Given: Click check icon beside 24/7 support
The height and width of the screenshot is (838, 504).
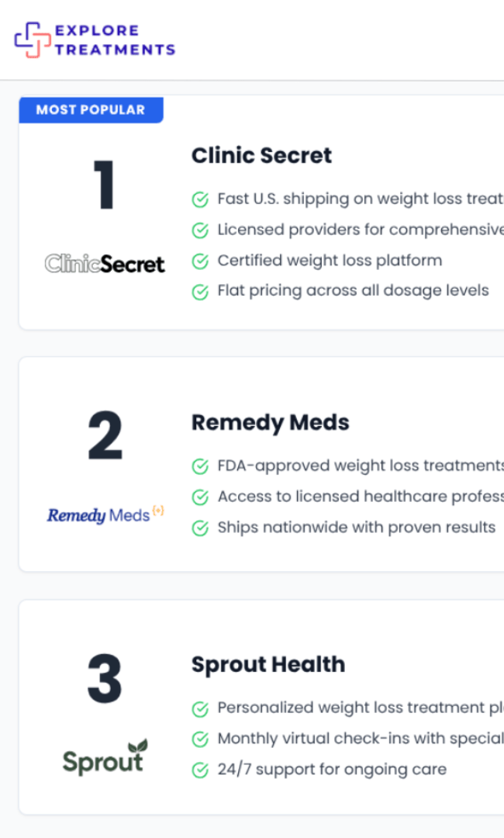Looking at the screenshot, I should point(200,770).
